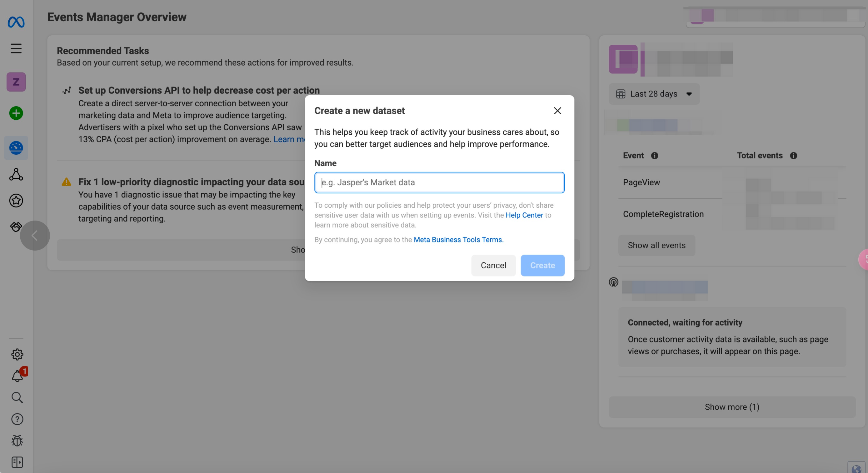Select the purple Z business account icon

[16, 82]
